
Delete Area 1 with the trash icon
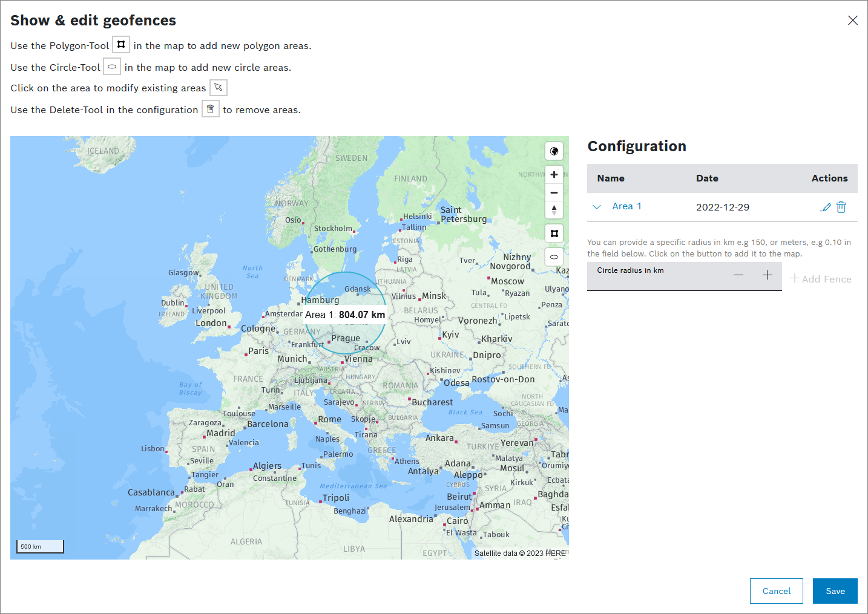841,207
